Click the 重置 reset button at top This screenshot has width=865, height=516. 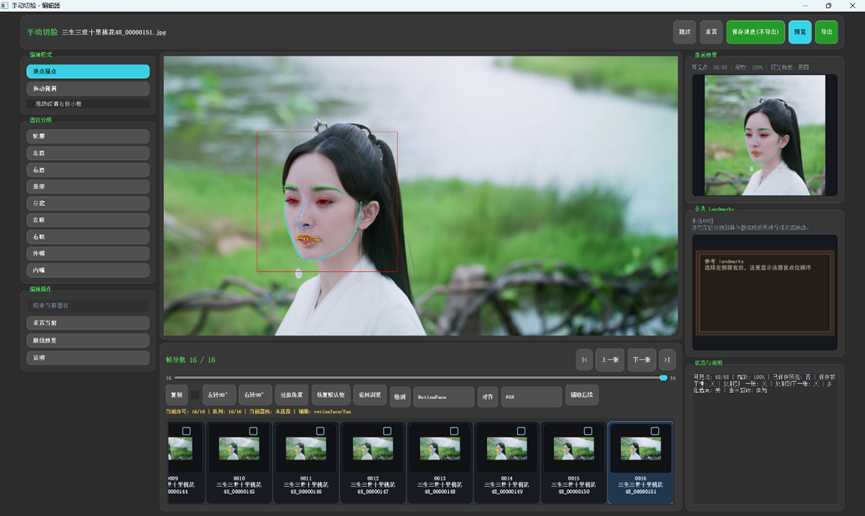711,32
